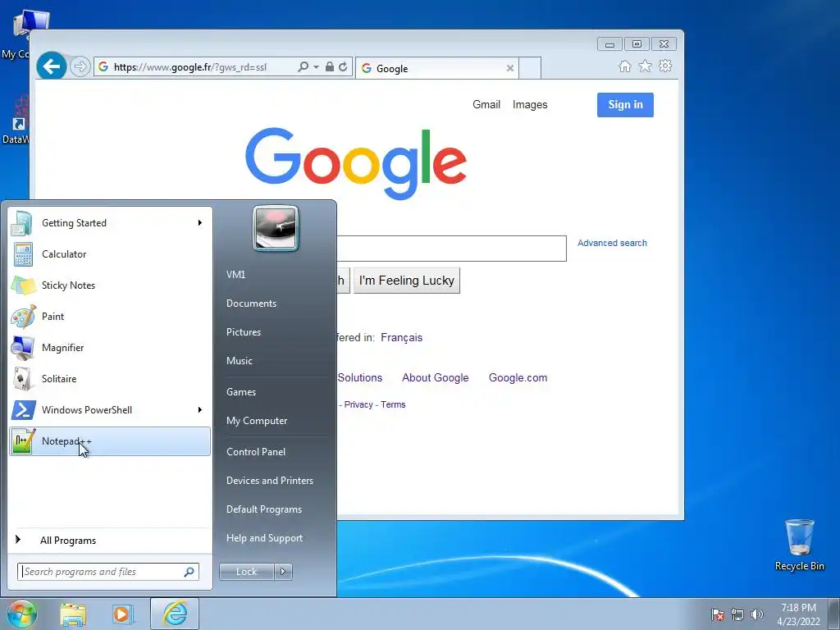The image size is (840, 630).
Task: Click the Internet Explorer forward arrow button
Action: pyautogui.click(x=80, y=66)
